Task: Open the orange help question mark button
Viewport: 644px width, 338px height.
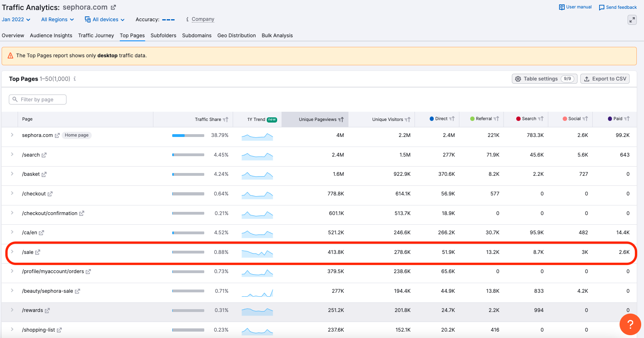Action: click(x=630, y=324)
